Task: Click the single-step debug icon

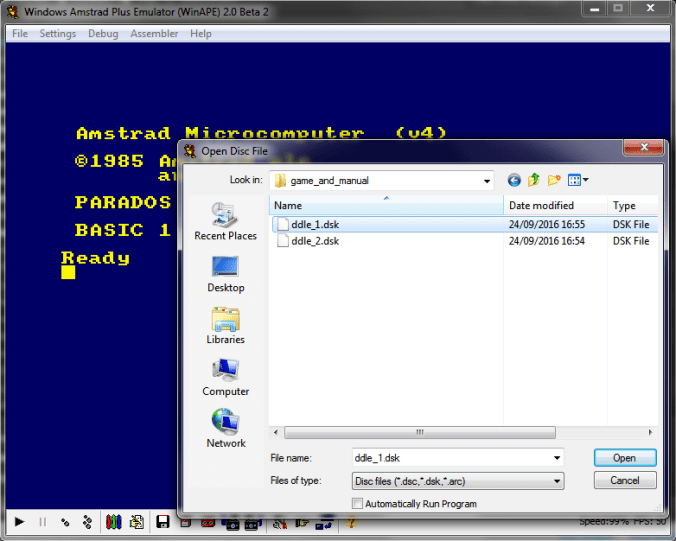Action: pos(65,522)
